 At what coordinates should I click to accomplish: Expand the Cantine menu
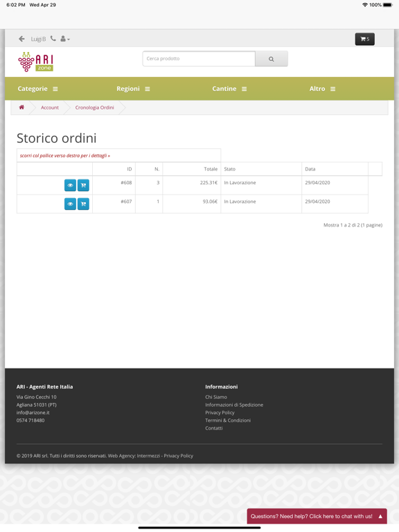coord(229,89)
